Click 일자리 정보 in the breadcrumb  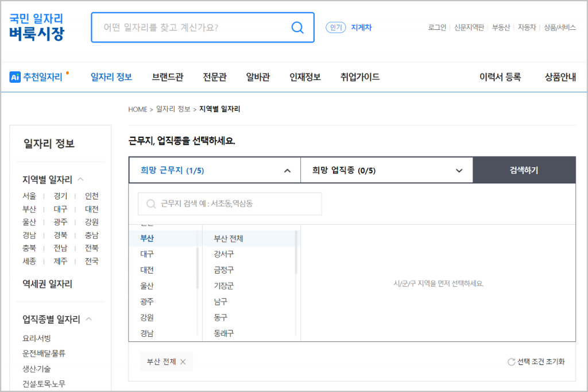(173, 109)
